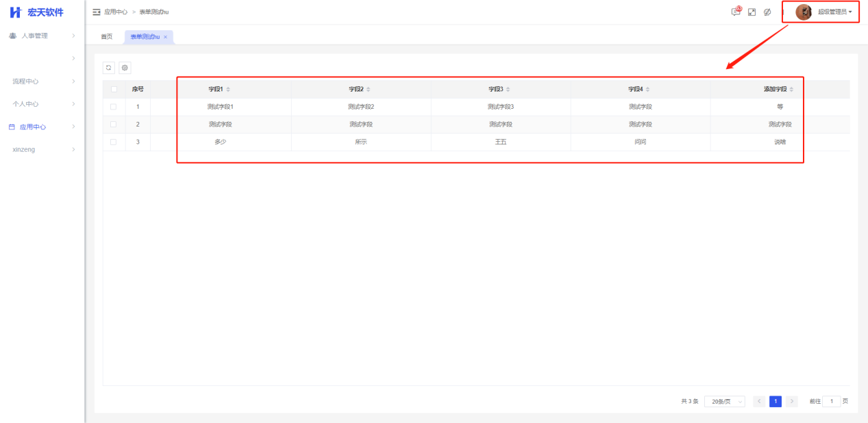Image resolution: width=868 pixels, height=423 pixels.
Task: Check the checkbox for row 1
Action: [114, 107]
